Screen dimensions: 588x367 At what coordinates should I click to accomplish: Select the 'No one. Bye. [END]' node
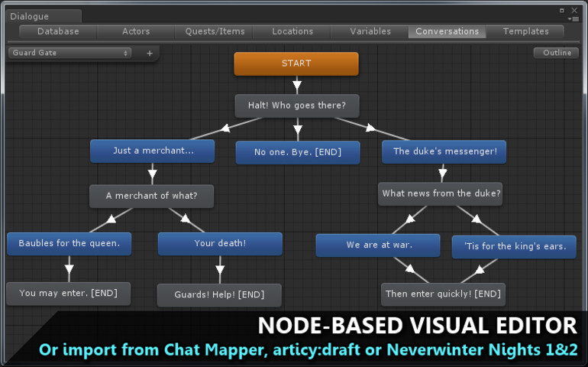298,152
